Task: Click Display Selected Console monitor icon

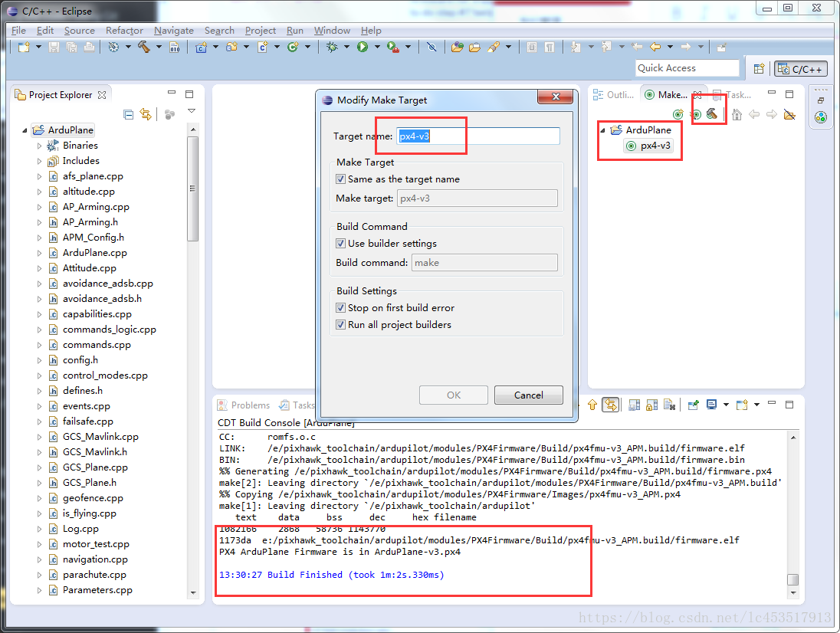Action: (711, 405)
